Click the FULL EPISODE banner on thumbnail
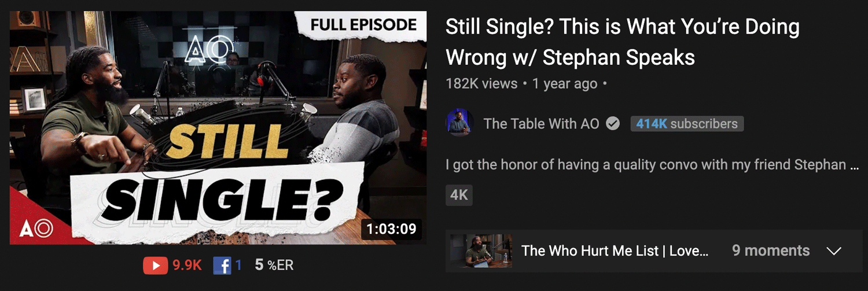Viewport: 868px width, 291px height. (x=363, y=25)
